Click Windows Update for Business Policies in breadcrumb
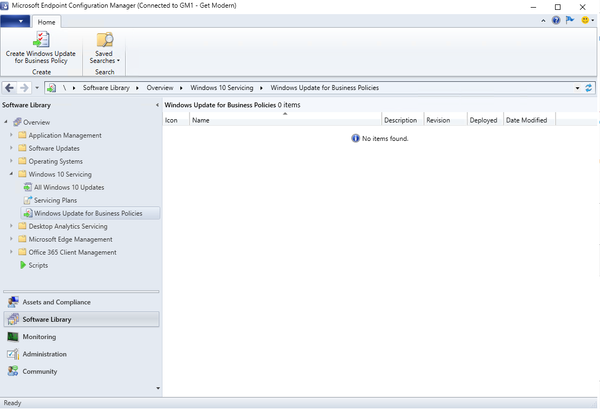This screenshot has width=600, height=409. 324,88
